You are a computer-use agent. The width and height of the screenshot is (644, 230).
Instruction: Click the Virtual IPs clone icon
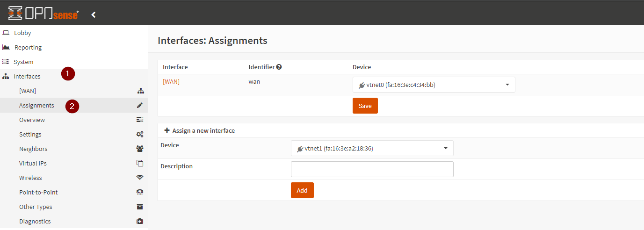coord(139,163)
